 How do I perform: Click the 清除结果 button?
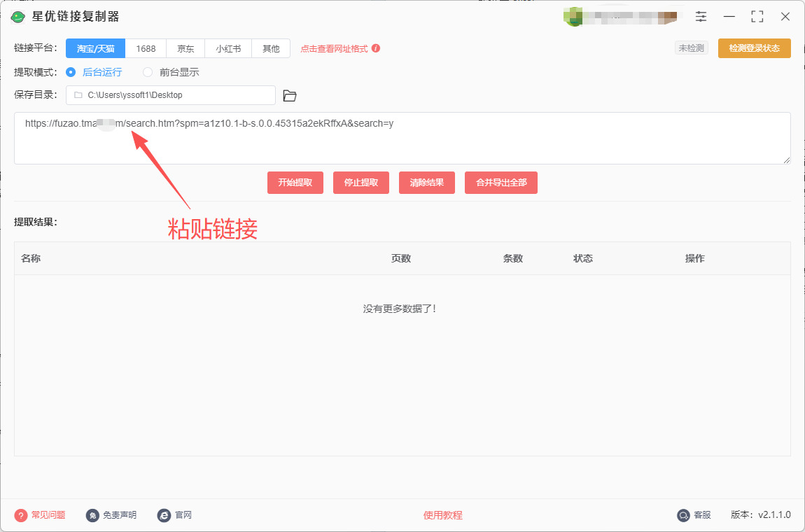pos(426,183)
